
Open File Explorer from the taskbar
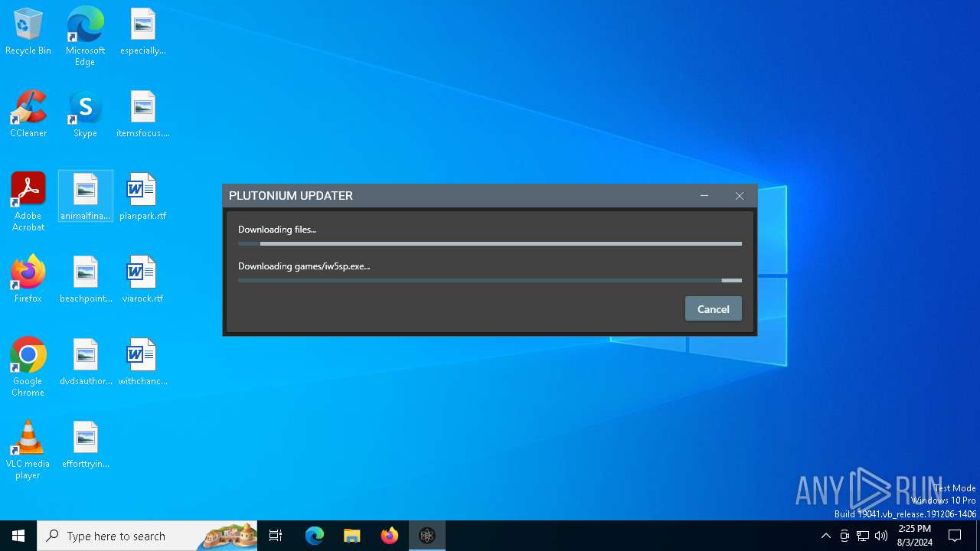point(352,536)
